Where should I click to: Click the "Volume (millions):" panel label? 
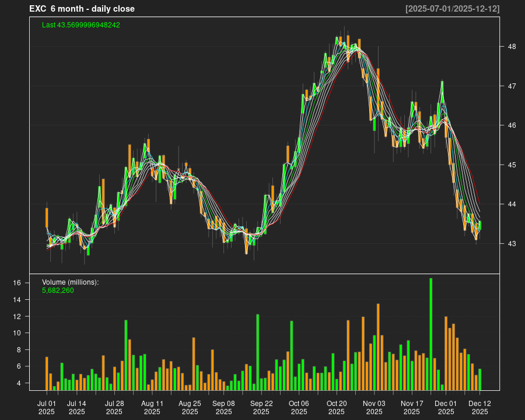click(x=71, y=282)
